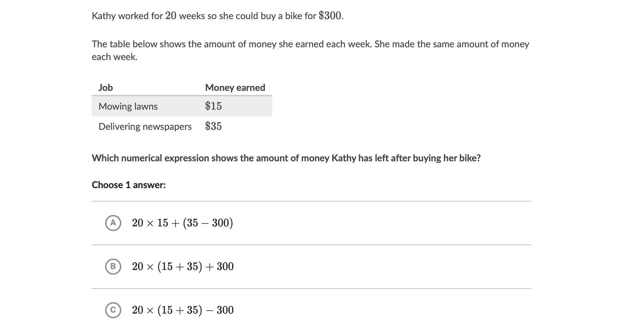
Task: Click the $35 value in the table
Action: pyautogui.click(x=213, y=126)
